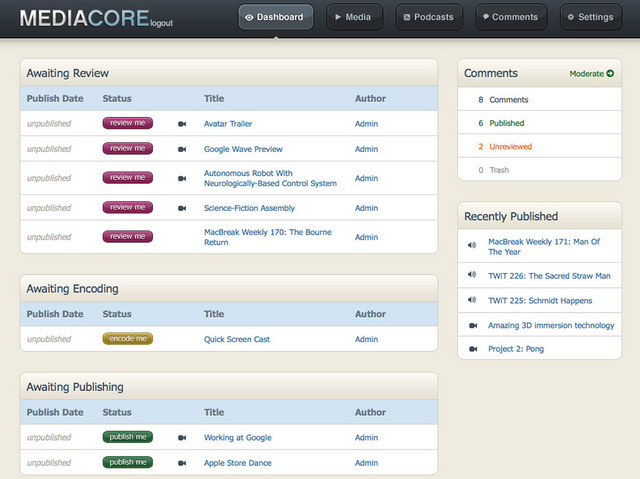
Task: Click 'review me' for Science-Fiction Assembly
Action: pyautogui.click(x=128, y=208)
